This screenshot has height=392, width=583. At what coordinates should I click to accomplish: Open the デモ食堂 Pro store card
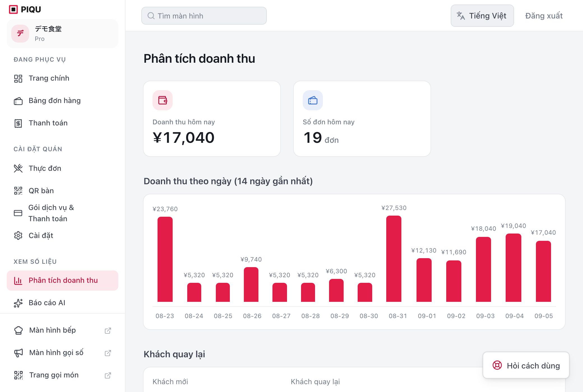(63, 34)
